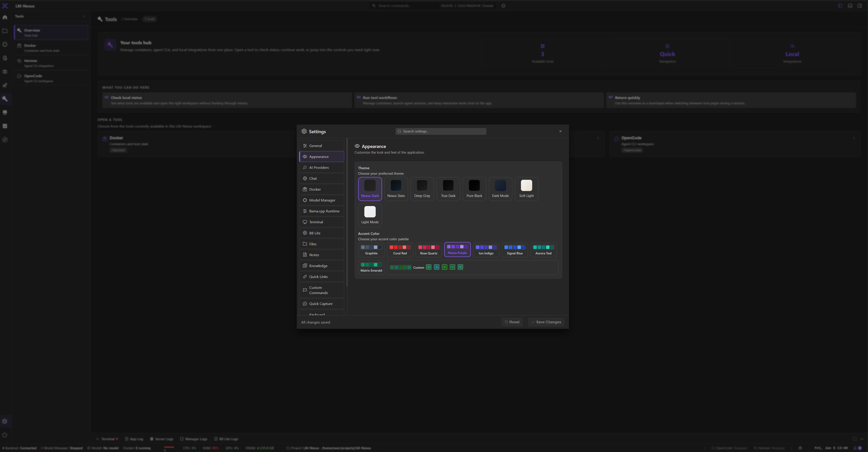The image size is (868, 452).
Task: Click the power icon at rail bottom
Action: coord(5,435)
